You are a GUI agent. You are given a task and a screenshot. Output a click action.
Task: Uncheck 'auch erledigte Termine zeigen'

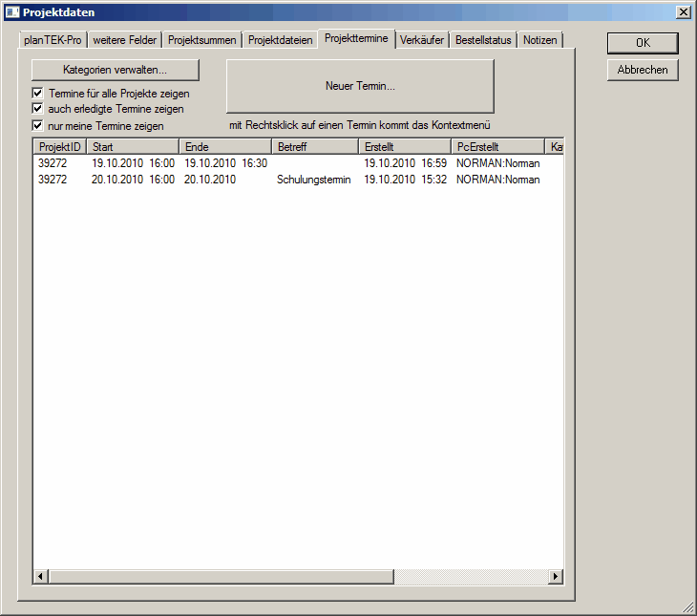tap(38, 109)
